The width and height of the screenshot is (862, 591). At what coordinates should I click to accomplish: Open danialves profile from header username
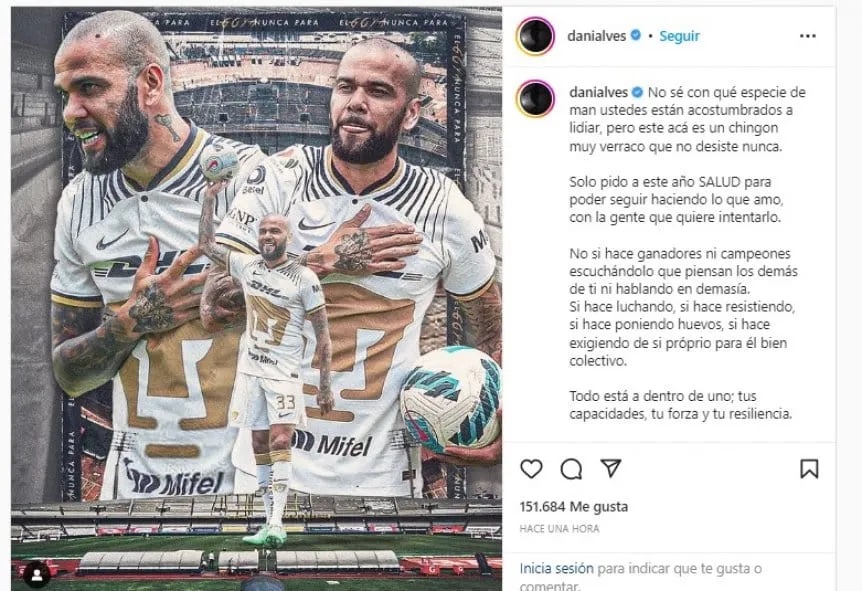click(x=596, y=36)
